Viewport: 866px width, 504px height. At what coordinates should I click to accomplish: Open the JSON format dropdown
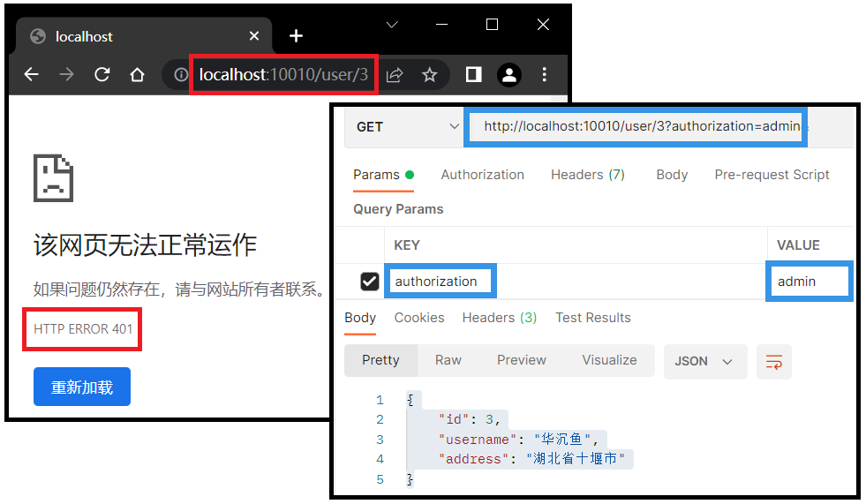pos(705,362)
